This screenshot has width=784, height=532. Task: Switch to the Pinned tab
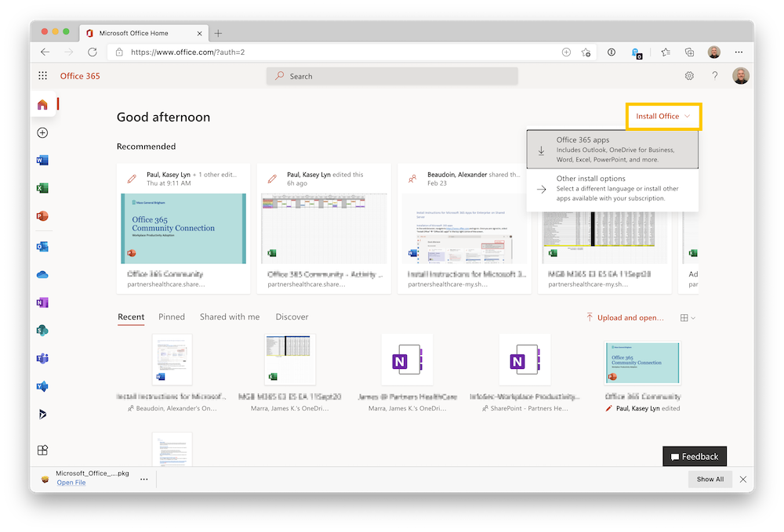[172, 317]
